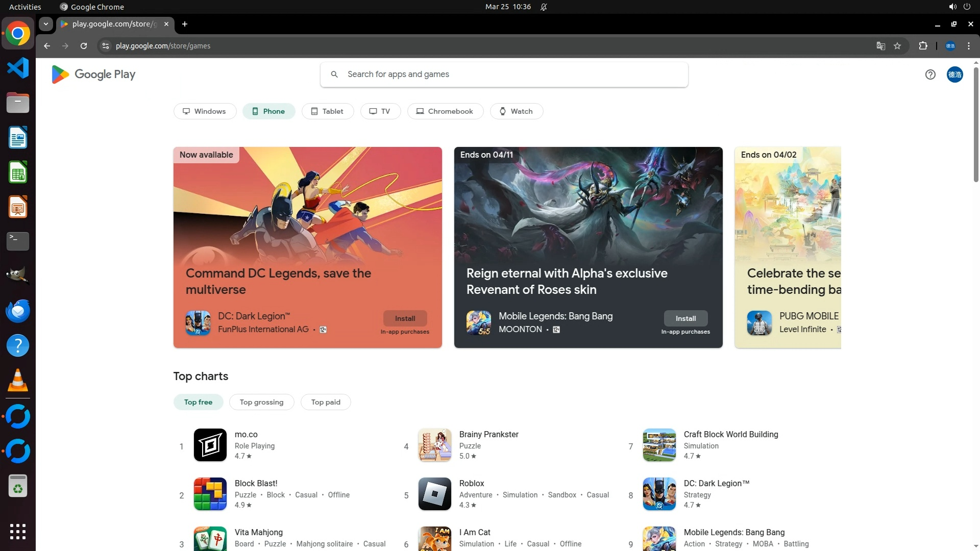Switch to the Top paid chart
The image size is (980, 551).
325,402
